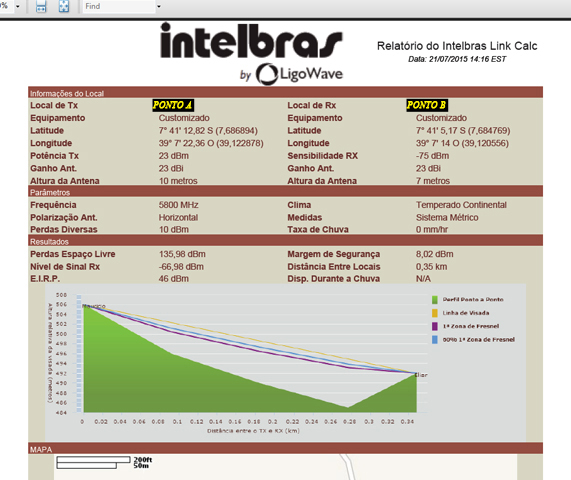Image resolution: width=571 pixels, height=480 pixels.
Task: Click the Relatório do Intelbras Link Calc title
Action: (457, 46)
